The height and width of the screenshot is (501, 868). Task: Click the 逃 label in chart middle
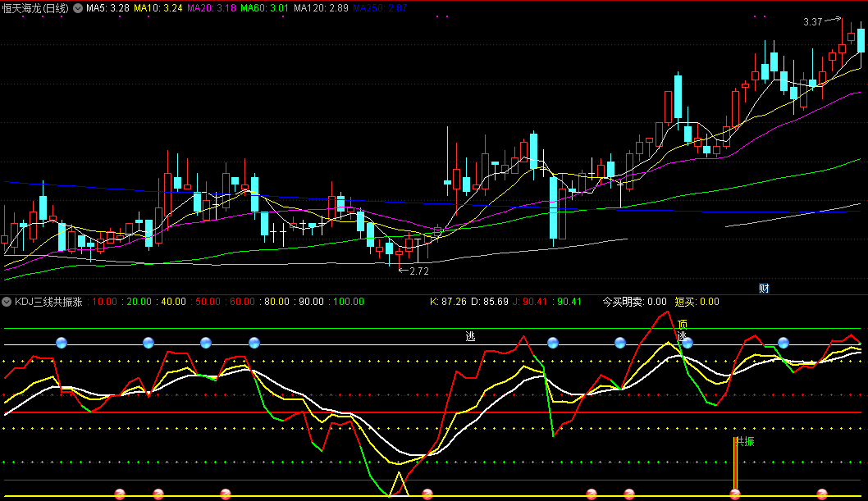coord(471,336)
